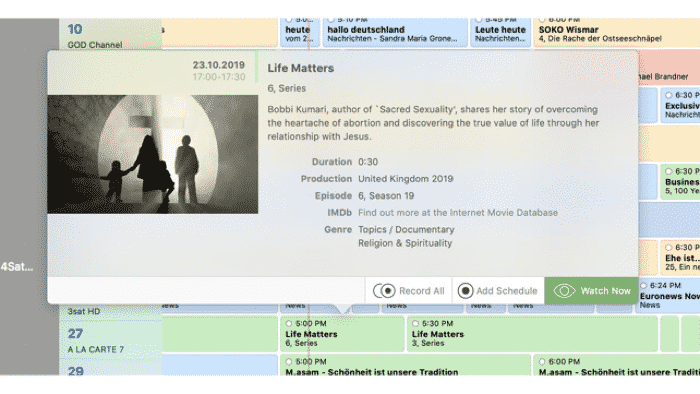Image resolution: width=700 pixels, height=394 pixels.
Task: Click the Life Matters title in popup
Action: pos(300,68)
